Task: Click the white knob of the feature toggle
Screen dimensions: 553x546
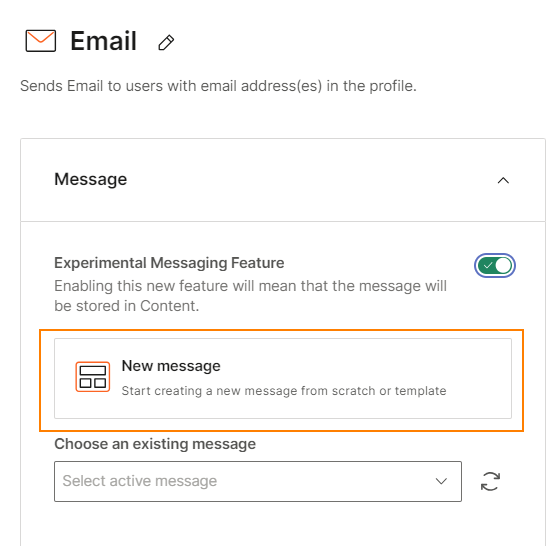Action: tap(503, 266)
